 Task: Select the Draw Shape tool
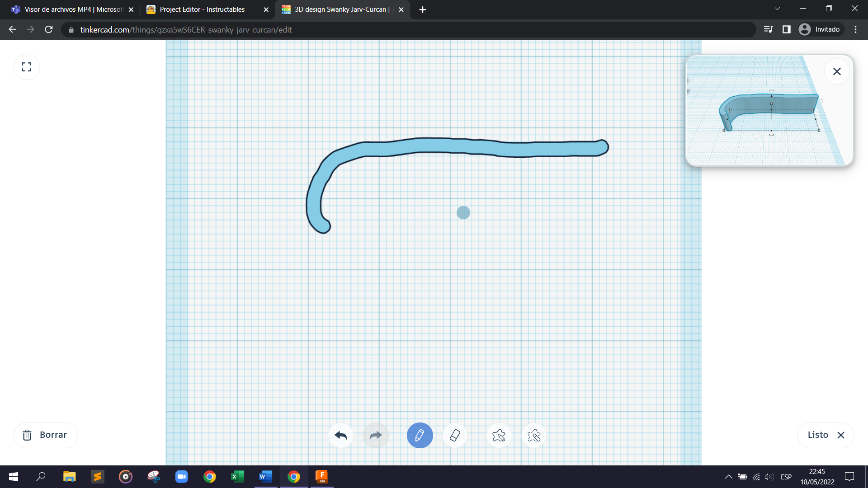[499, 435]
